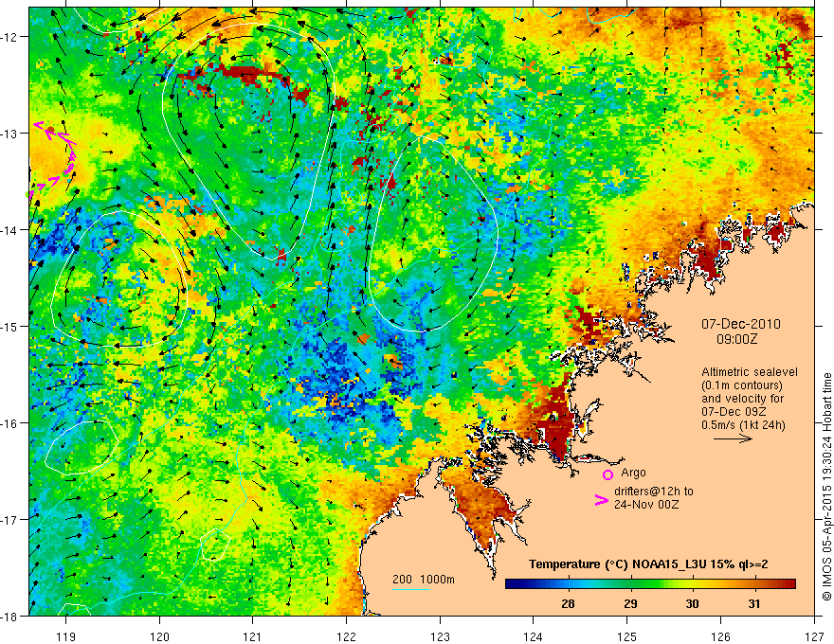The width and height of the screenshot is (834, 644).
Task: Click the longitude 125 axis label
Action: click(627, 636)
